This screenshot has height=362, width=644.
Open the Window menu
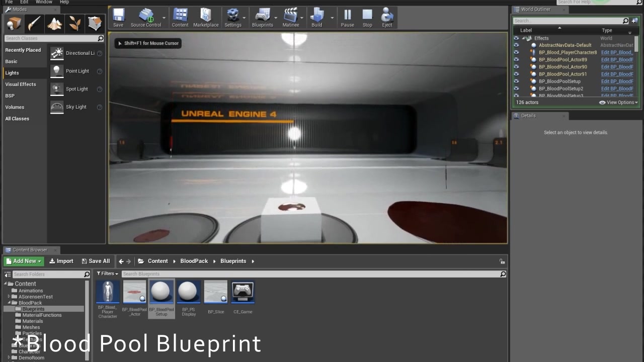tap(44, 2)
